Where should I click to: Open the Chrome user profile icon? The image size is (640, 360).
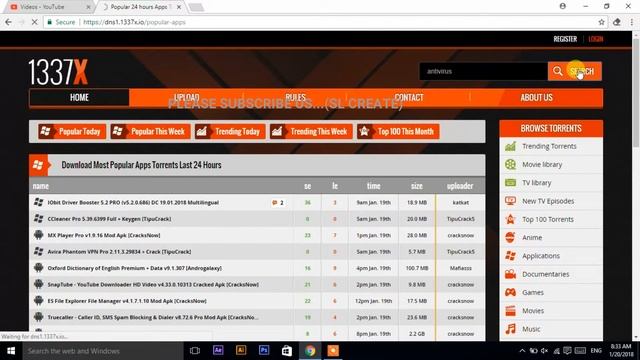pyautogui.click(x=562, y=6)
